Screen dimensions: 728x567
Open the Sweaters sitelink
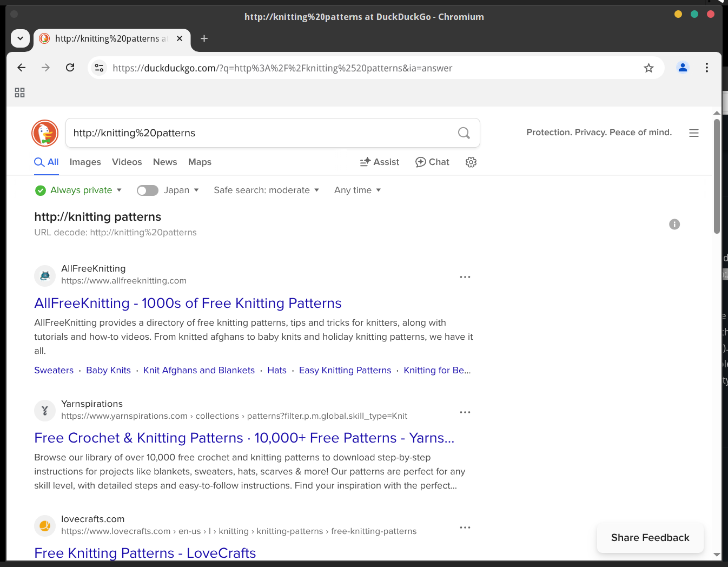(54, 371)
